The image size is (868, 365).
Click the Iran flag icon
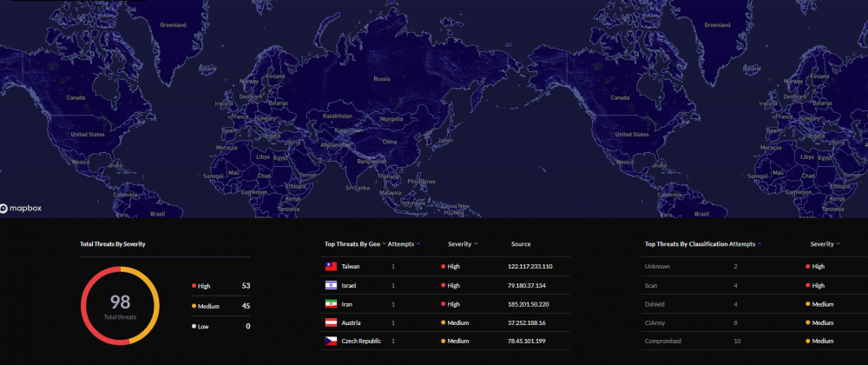click(x=331, y=304)
